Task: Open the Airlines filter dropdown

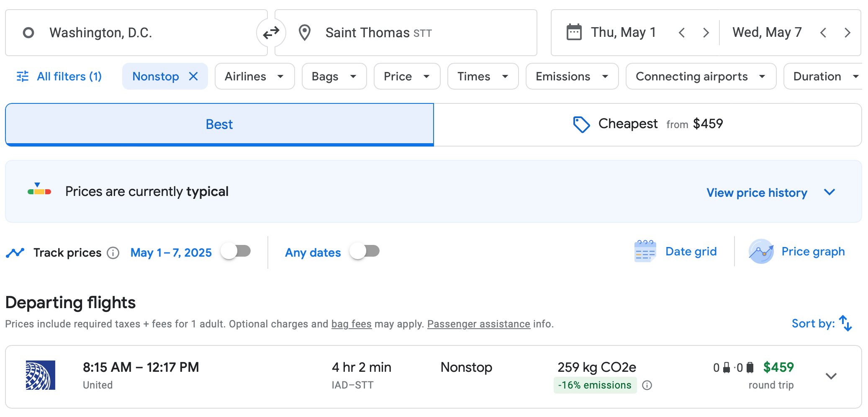Action: click(254, 76)
